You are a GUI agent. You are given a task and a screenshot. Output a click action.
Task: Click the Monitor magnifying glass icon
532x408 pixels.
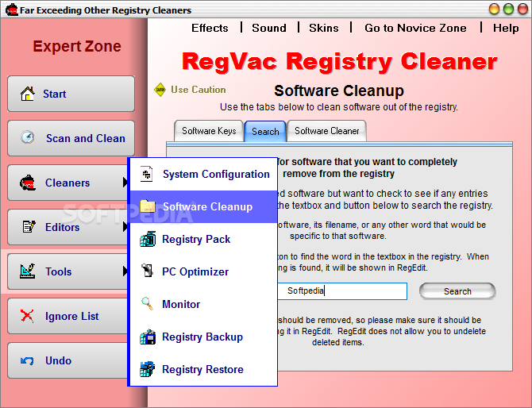(147, 303)
